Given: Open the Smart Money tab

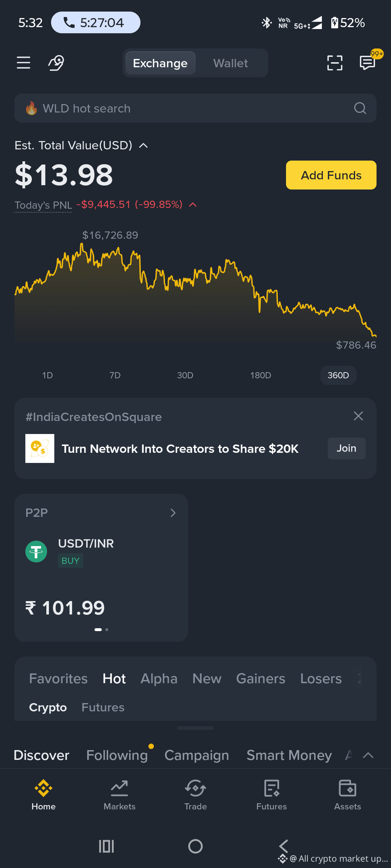Looking at the screenshot, I should click(x=289, y=755).
